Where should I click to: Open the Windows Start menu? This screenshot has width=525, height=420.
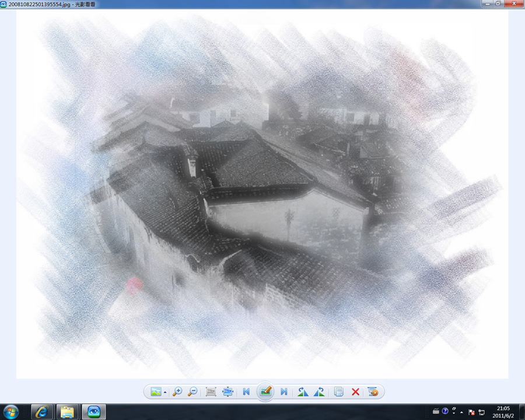tap(11, 412)
